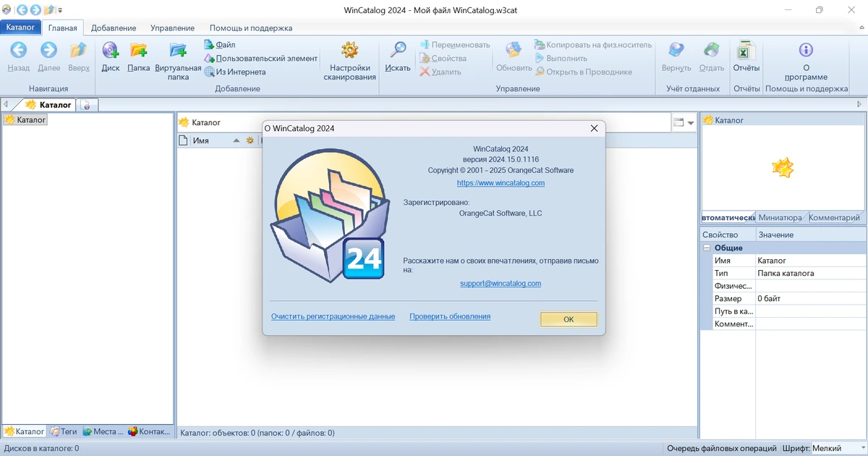Click Очистить регистрационные данные link

[333, 316]
